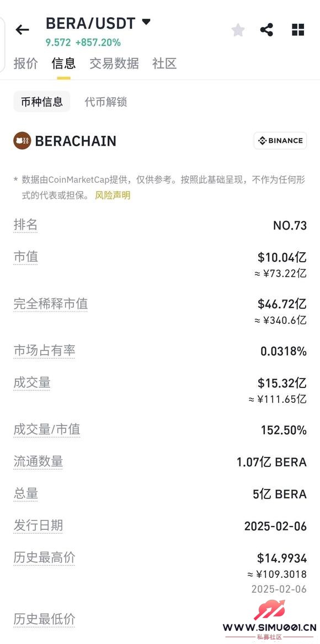Select the 信息 tab
This screenshot has height=644, width=320.
coord(63,63)
